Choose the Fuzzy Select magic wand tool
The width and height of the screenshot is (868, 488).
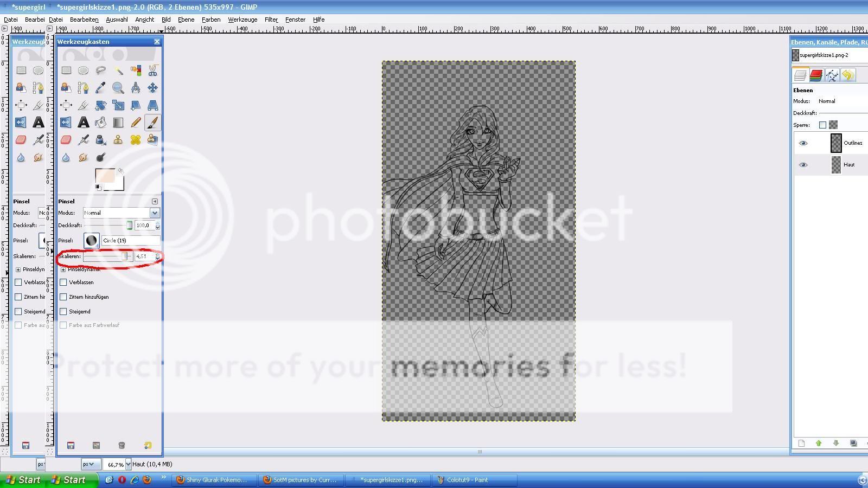pyautogui.click(x=118, y=70)
